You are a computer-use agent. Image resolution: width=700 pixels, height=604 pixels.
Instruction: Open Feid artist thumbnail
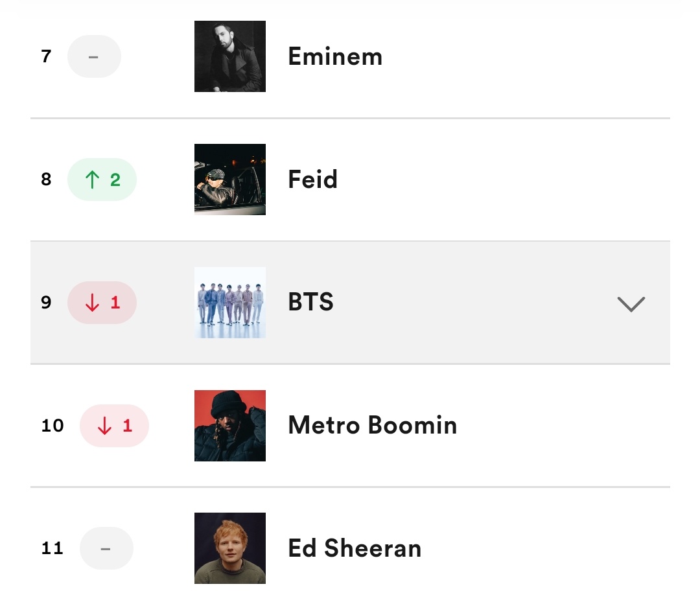230,180
